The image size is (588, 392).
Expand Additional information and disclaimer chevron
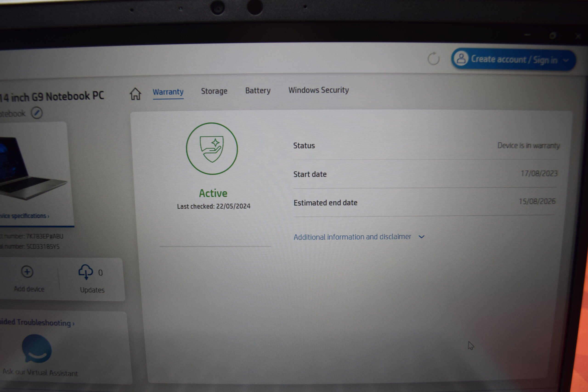(x=421, y=237)
